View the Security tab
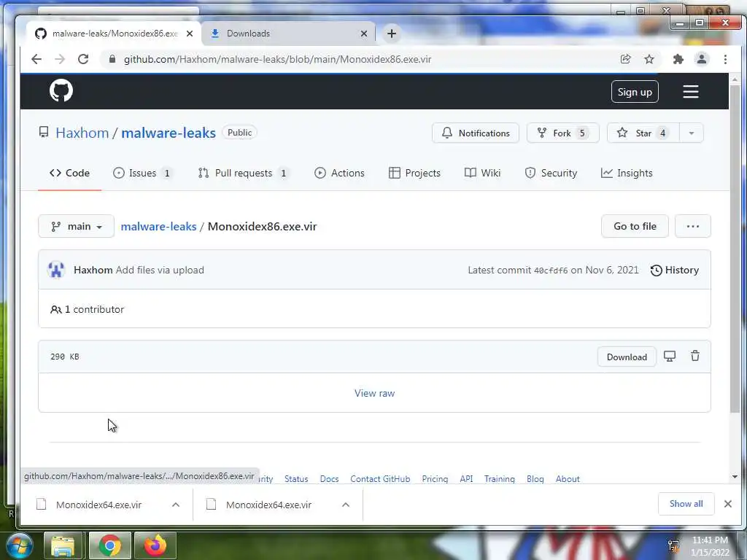 click(551, 173)
